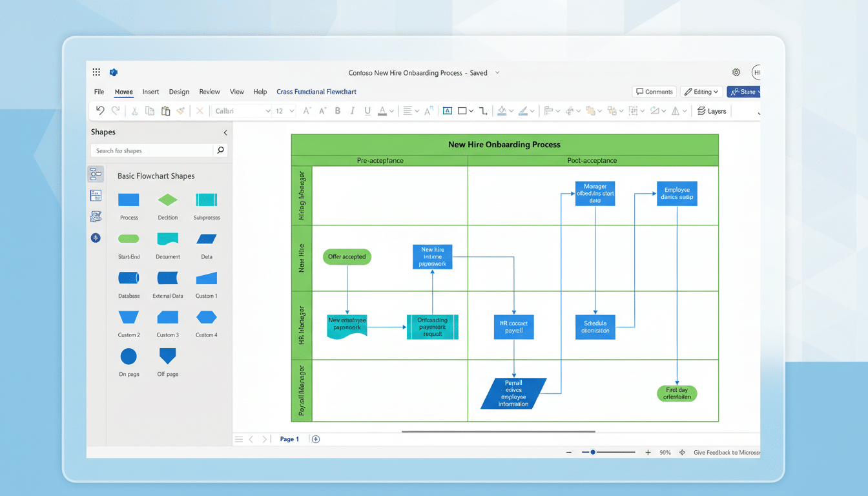The image size is (868, 496).
Task: Toggle bold formatting
Action: [338, 111]
